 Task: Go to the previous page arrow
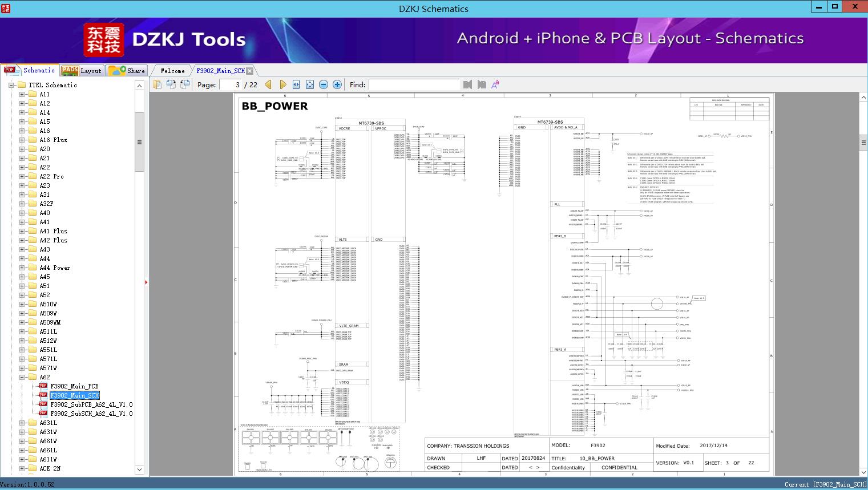(268, 84)
